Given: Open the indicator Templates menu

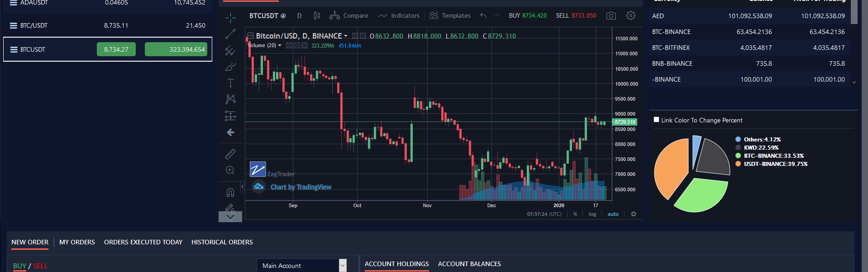Looking at the screenshot, I should [x=450, y=15].
